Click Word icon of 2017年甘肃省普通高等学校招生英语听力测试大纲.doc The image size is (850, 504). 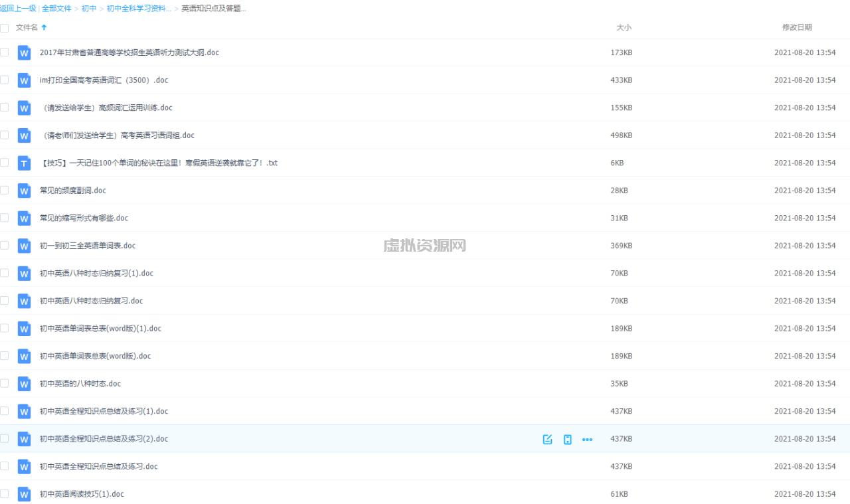pos(24,52)
